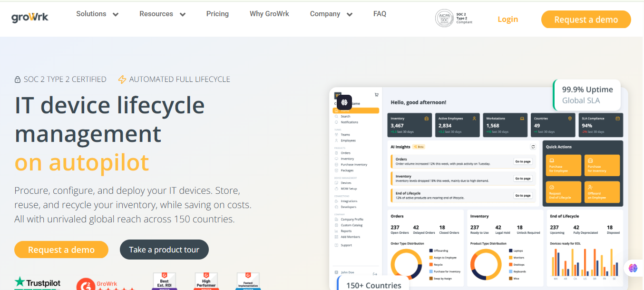Open the Pricing page from nav bar
The height and width of the screenshot is (290, 644).
tap(217, 14)
